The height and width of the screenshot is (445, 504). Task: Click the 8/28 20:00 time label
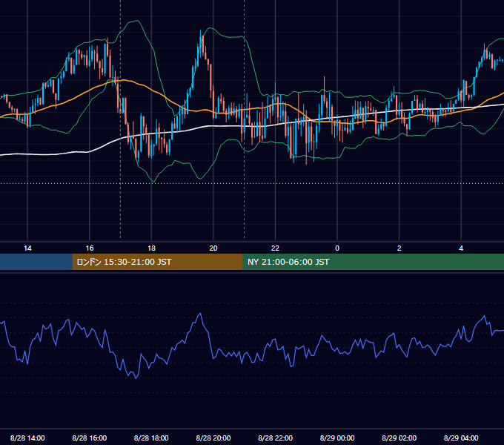213,438
